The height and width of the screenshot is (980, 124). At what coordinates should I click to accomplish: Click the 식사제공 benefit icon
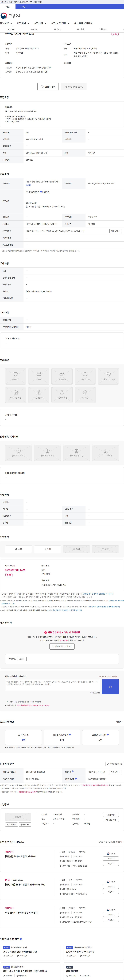(x=85, y=394)
